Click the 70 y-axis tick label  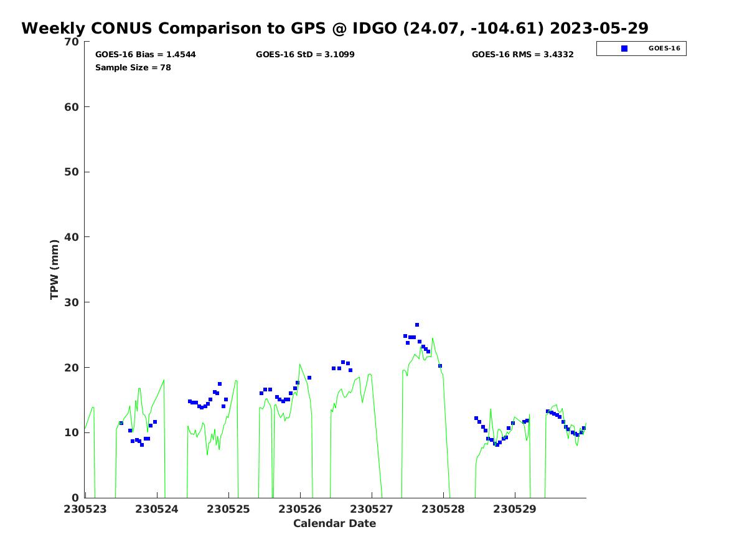point(72,42)
